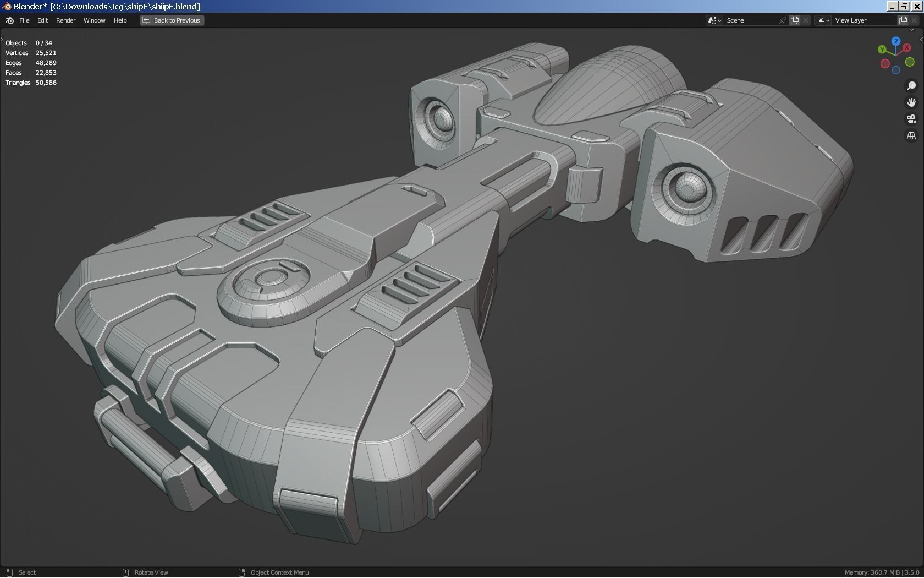Image resolution: width=924 pixels, height=578 pixels.
Task: Click the pin icon next to Scene
Action: click(x=782, y=20)
